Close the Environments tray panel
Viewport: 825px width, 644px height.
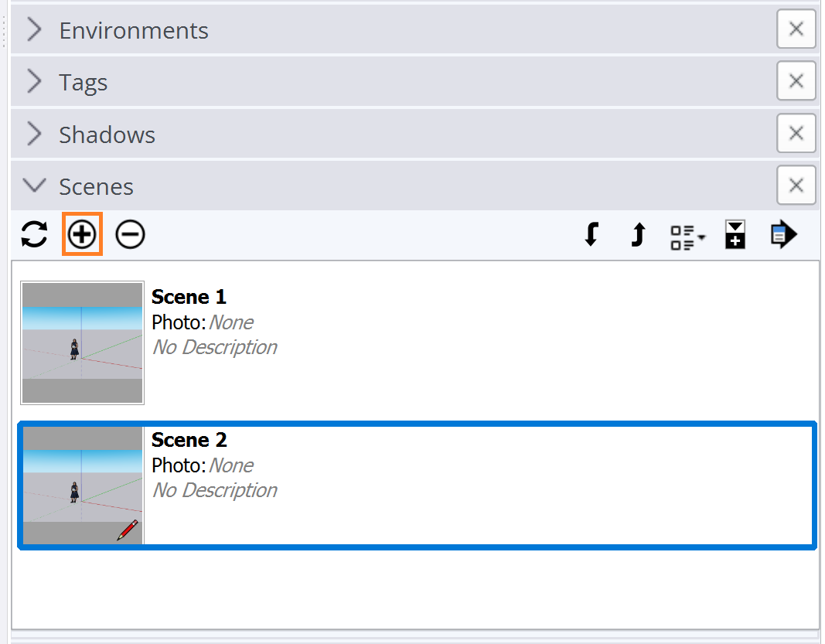(796, 29)
